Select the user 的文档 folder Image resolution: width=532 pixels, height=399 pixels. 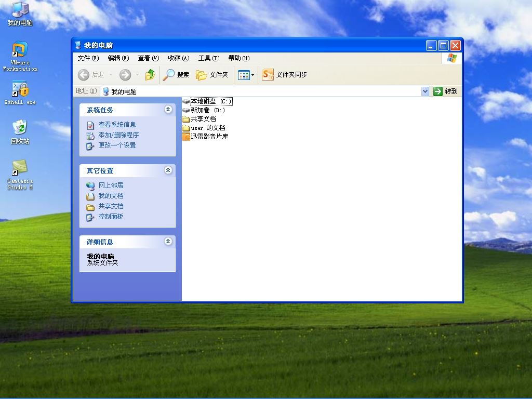pos(204,128)
